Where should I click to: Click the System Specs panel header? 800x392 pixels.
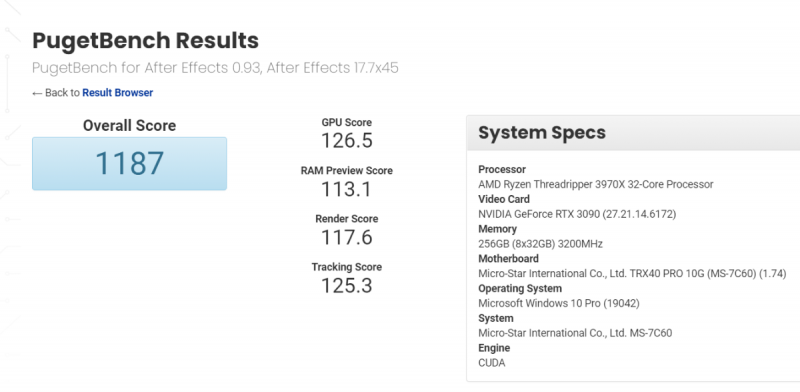coord(633,133)
